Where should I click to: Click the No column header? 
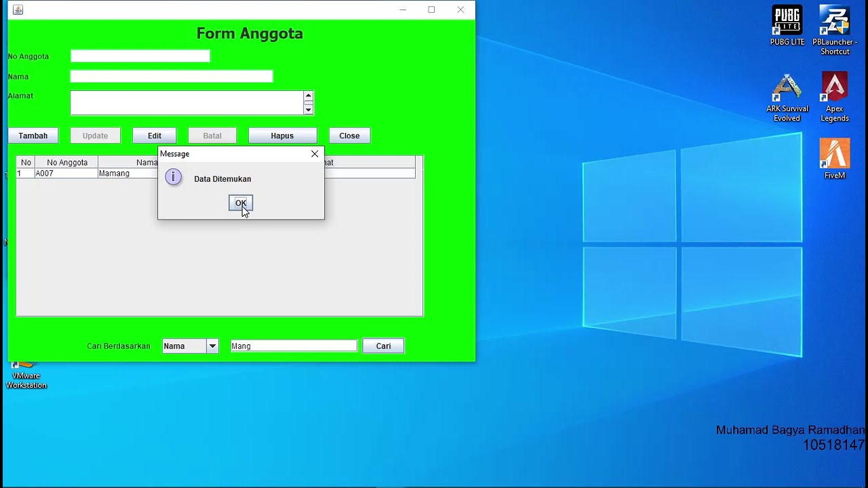pos(26,163)
